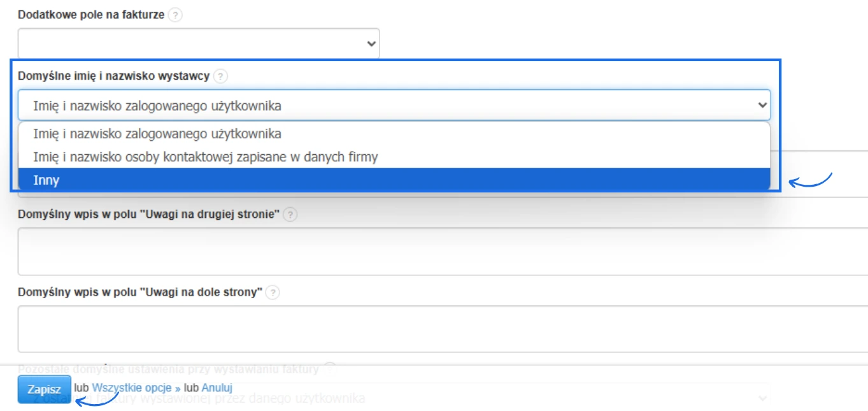Click the "Domyślne imię i nazwisko wystawcy" label
The height and width of the screenshot is (411, 868).
[113, 76]
